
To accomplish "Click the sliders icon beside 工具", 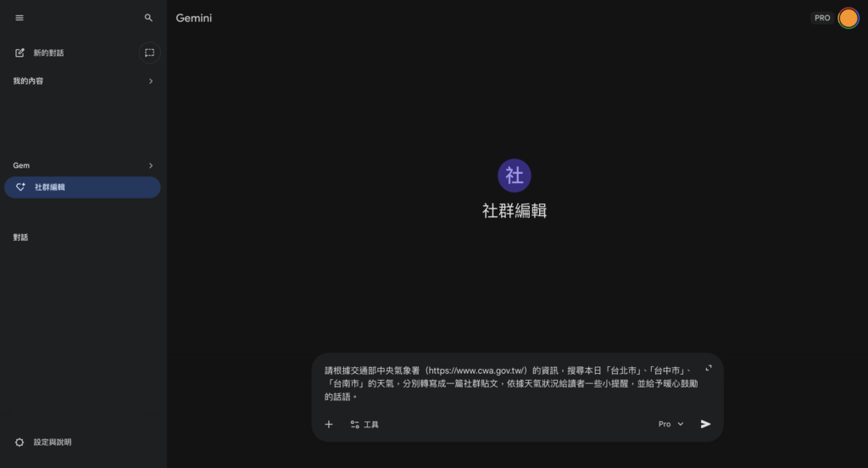I will [x=355, y=424].
